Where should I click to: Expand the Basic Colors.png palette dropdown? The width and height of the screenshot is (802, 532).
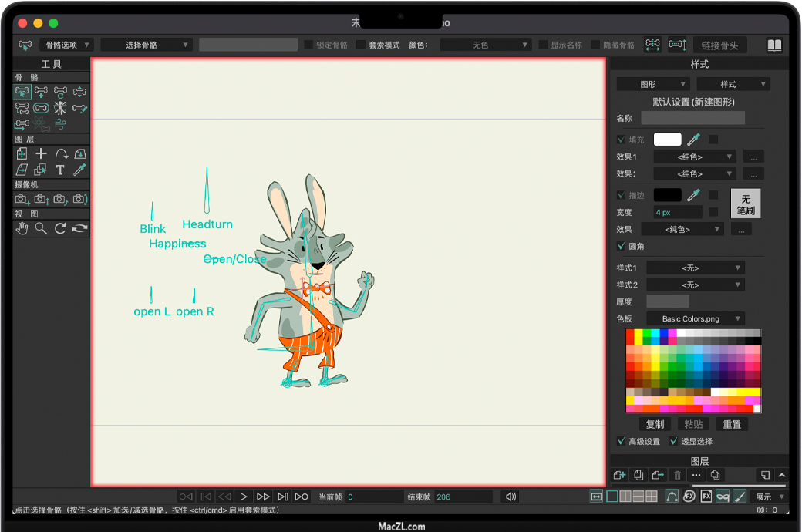point(696,318)
